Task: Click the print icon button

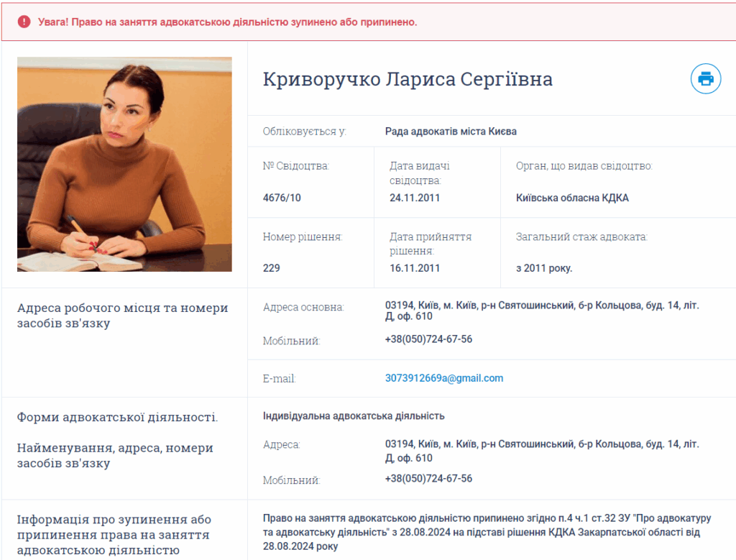Action: 705,78
